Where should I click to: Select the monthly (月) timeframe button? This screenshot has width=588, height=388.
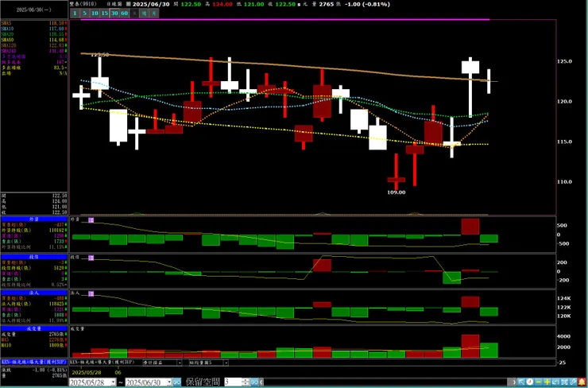coord(154,14)
